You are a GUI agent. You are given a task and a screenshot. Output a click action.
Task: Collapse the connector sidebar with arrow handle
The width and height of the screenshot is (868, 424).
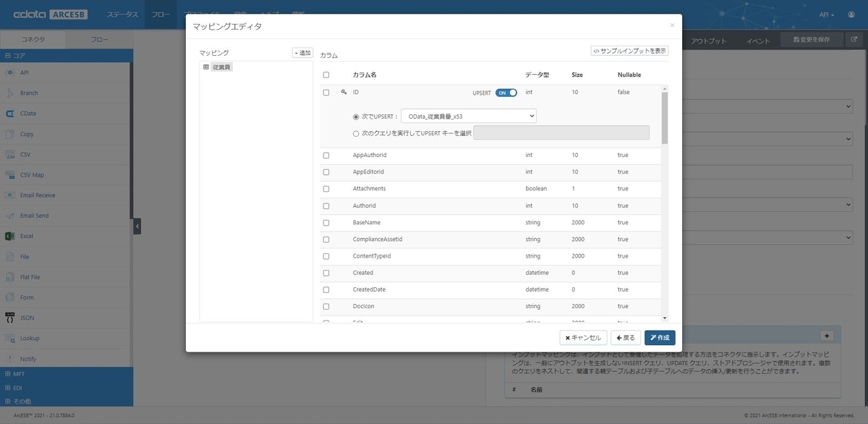click(x=137, y=226)
